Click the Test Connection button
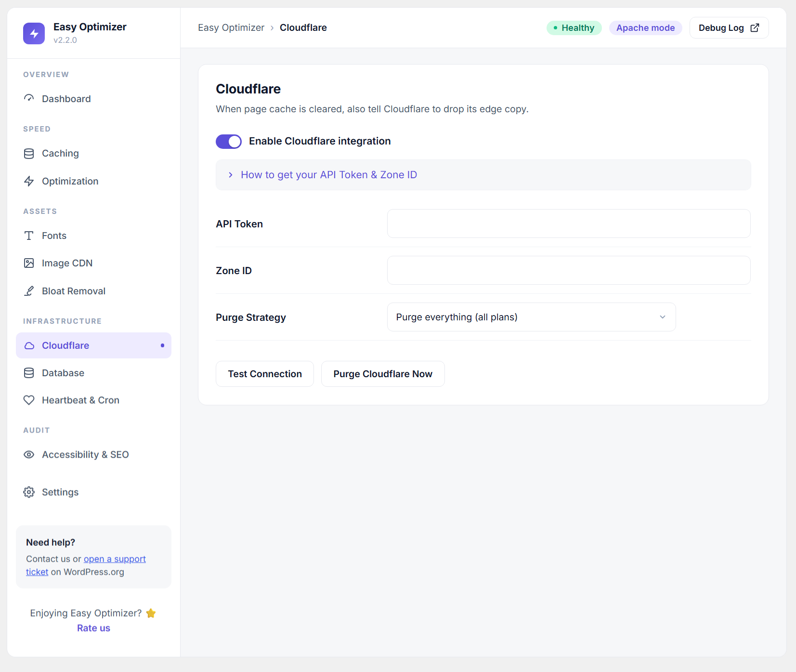Screen dimensions: 796x672 tap(265, 374)
